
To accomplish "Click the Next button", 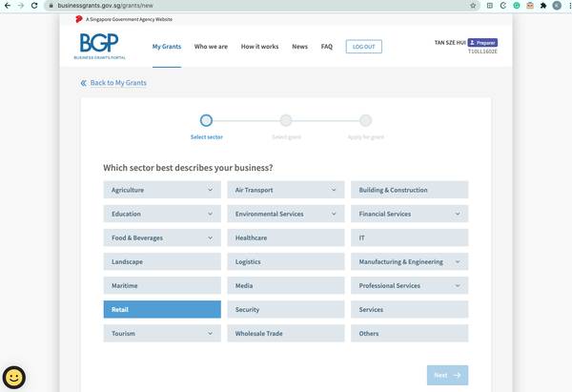I will click(x=448, y=375).
